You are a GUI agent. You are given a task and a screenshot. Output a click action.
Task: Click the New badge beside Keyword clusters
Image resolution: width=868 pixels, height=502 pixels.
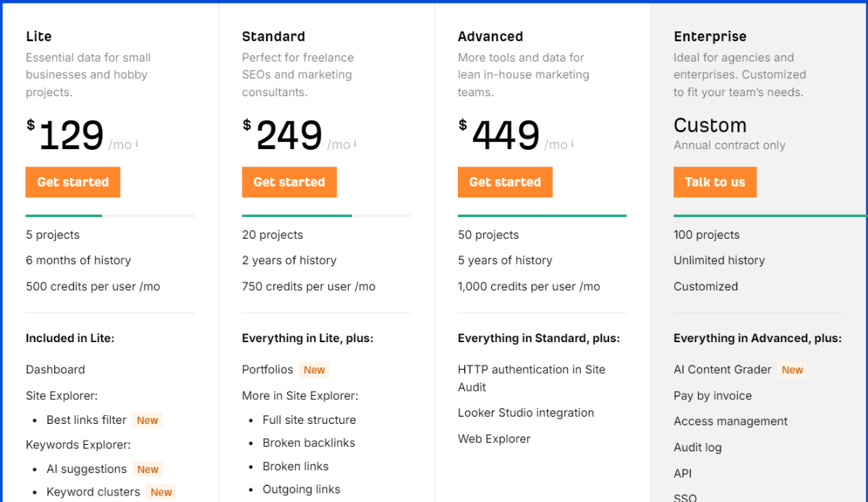coord(161,492)
